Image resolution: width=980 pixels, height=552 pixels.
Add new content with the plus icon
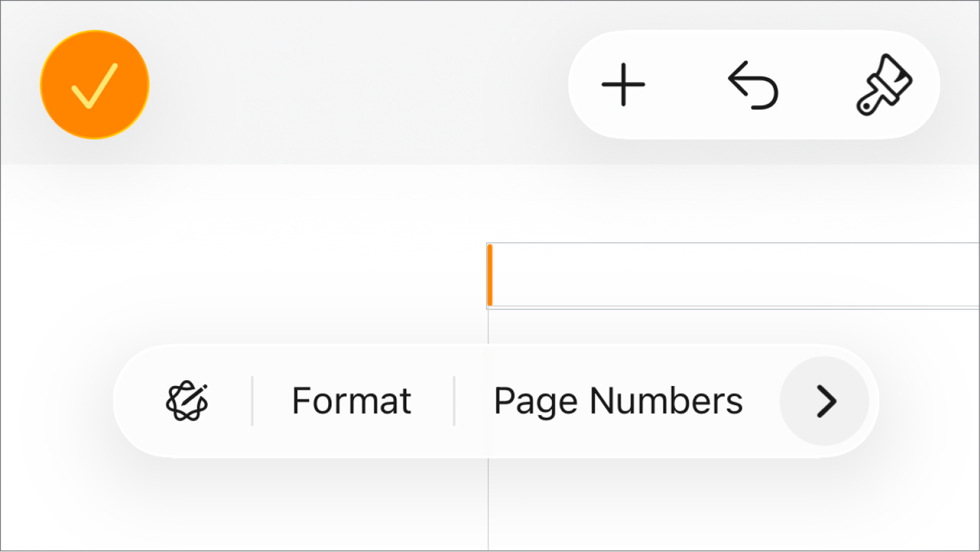pyautogui.click(x=624, y=84)
